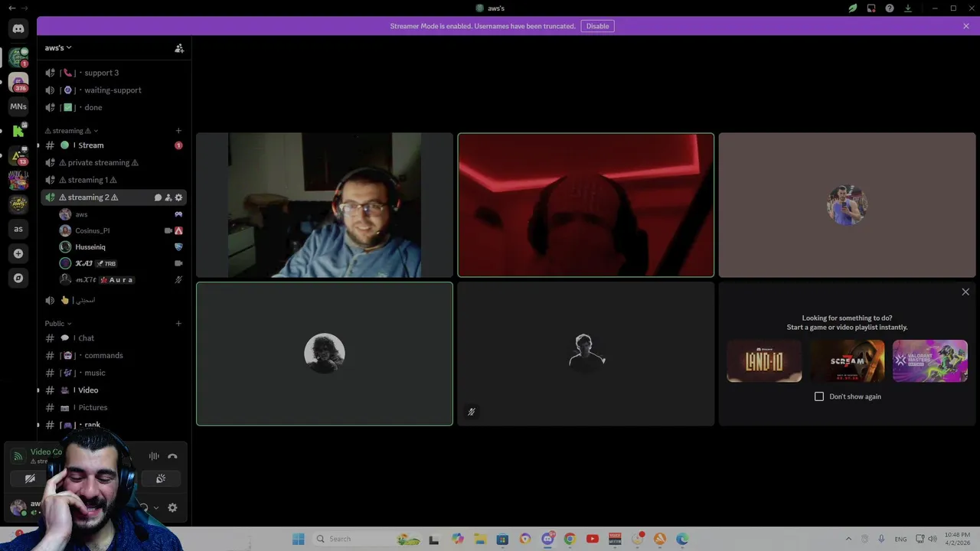Join the private streaming voice channel
Screen dimensions: 980x551
tap(113, 163)
